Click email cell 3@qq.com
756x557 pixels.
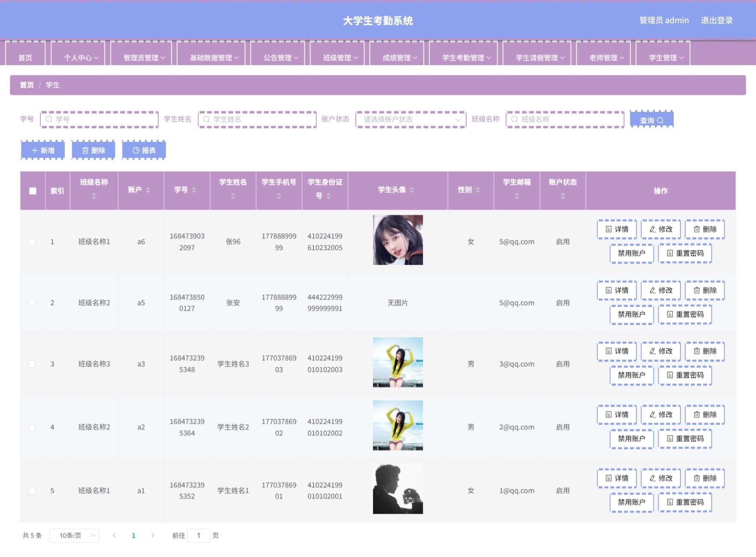(517, 364)
